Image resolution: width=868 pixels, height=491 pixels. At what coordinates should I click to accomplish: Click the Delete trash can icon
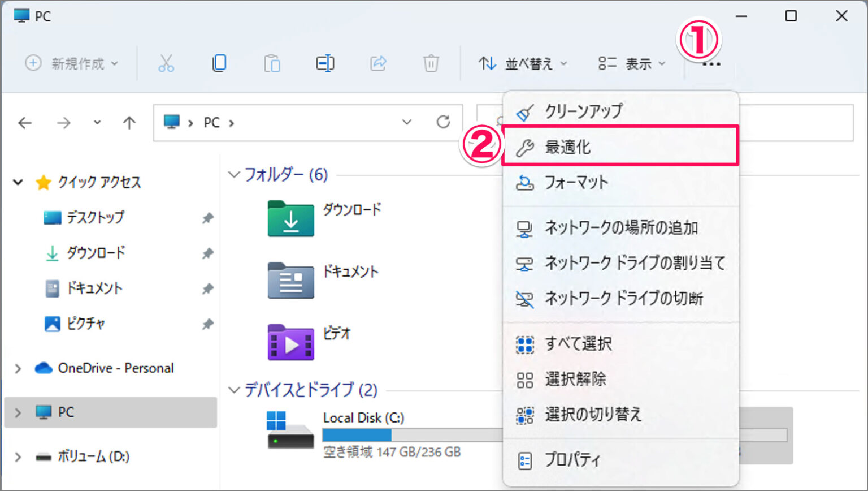tap(431, 63)
